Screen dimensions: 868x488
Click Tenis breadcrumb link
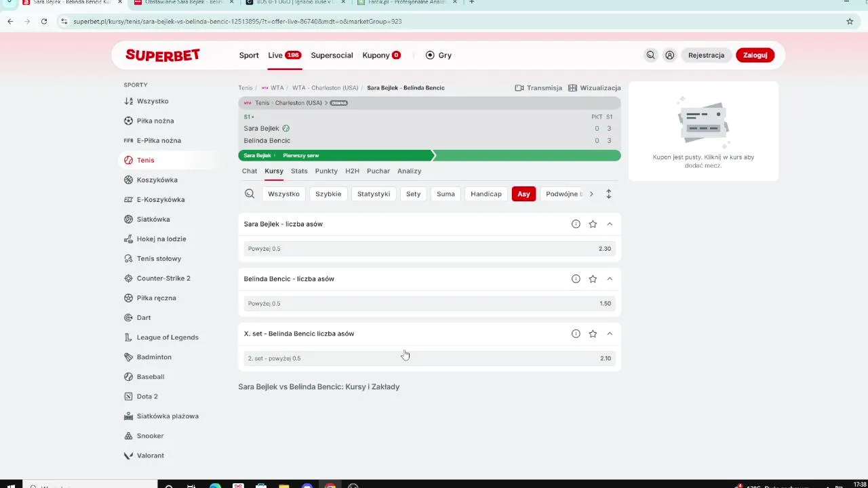coord(245,88)
